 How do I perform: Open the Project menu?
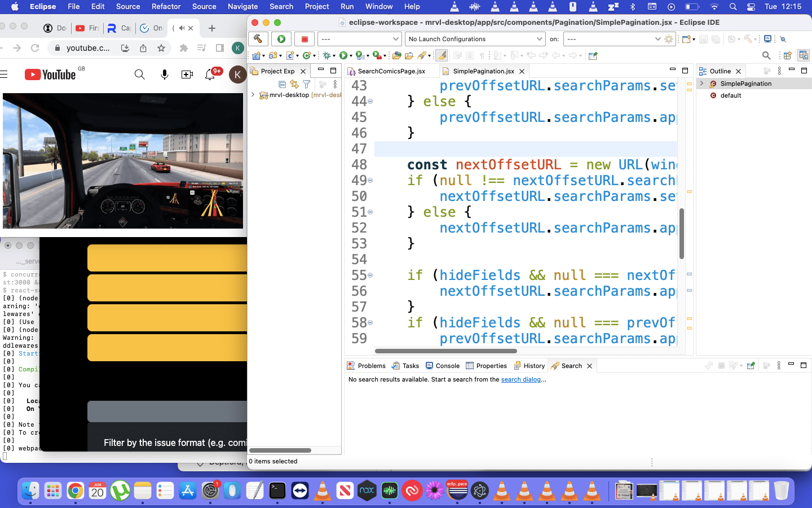(x=317, y=7)
